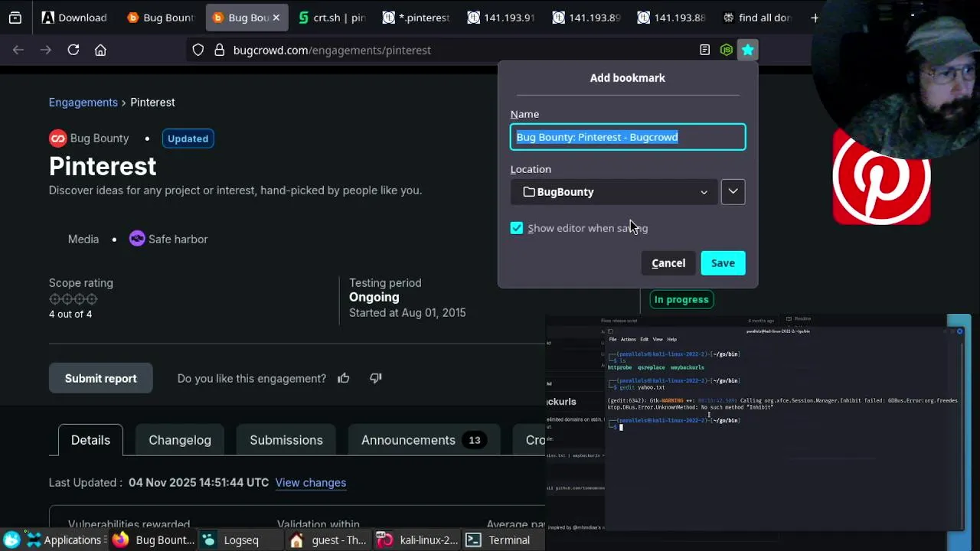Open the Applications menu in taskbar

coord(63,540)
